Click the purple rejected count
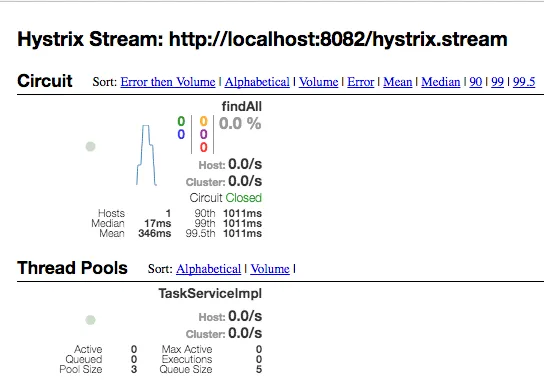Screen dimensions: 544x391 click(x=204, y=135)
